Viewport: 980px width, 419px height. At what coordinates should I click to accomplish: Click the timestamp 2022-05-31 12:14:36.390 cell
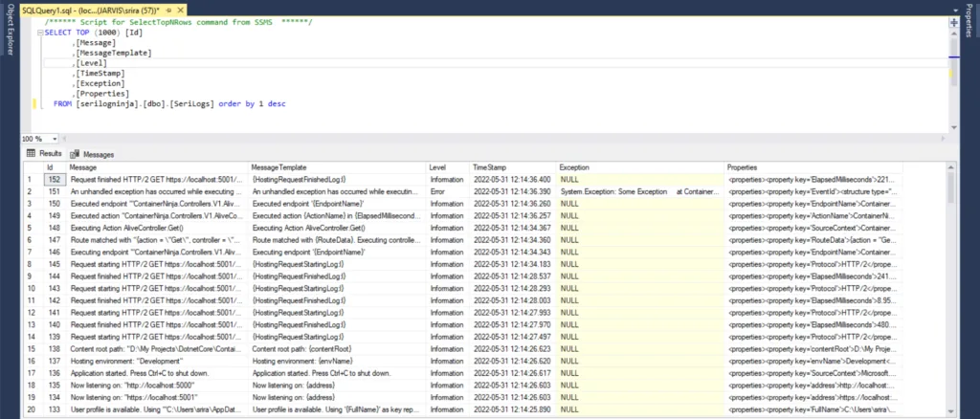tap(513, 191)
